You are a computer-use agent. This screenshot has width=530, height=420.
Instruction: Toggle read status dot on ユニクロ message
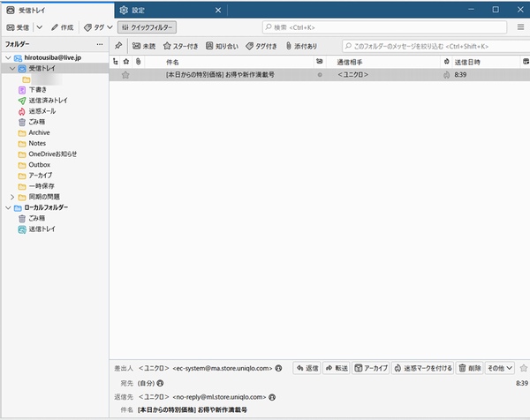320,75
